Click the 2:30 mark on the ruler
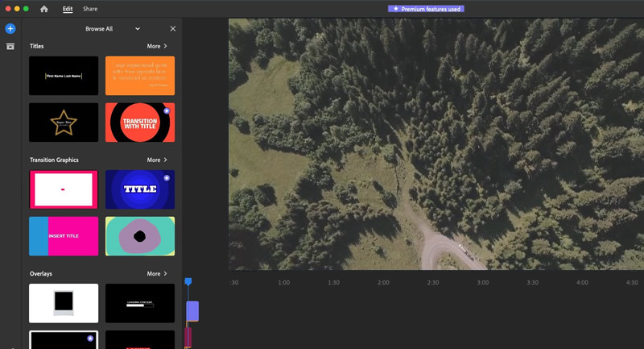Viewport: 644px width, 349px height. 433,282
